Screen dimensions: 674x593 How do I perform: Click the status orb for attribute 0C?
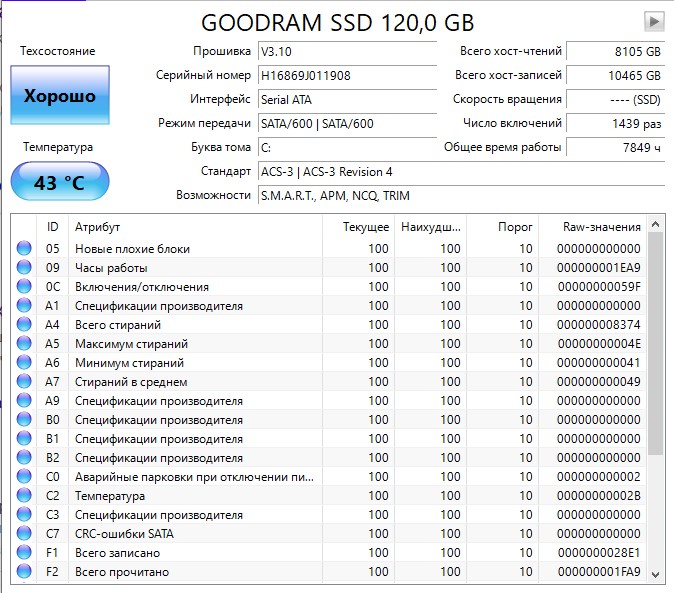[x=24, y=286]
